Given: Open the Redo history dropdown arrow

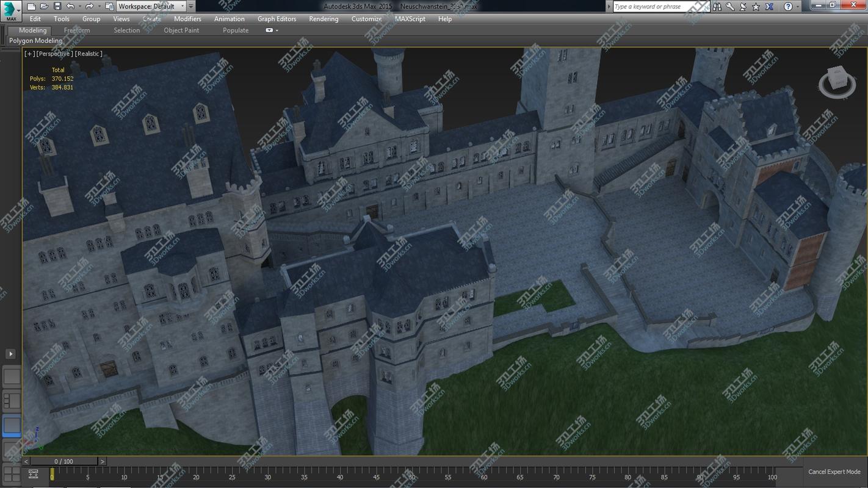Looking at the screenshot, I should [99, 6].
